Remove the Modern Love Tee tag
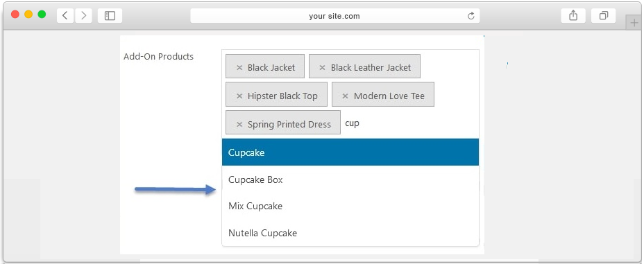This screenshot has height=264, width=644. pos(346,96)
